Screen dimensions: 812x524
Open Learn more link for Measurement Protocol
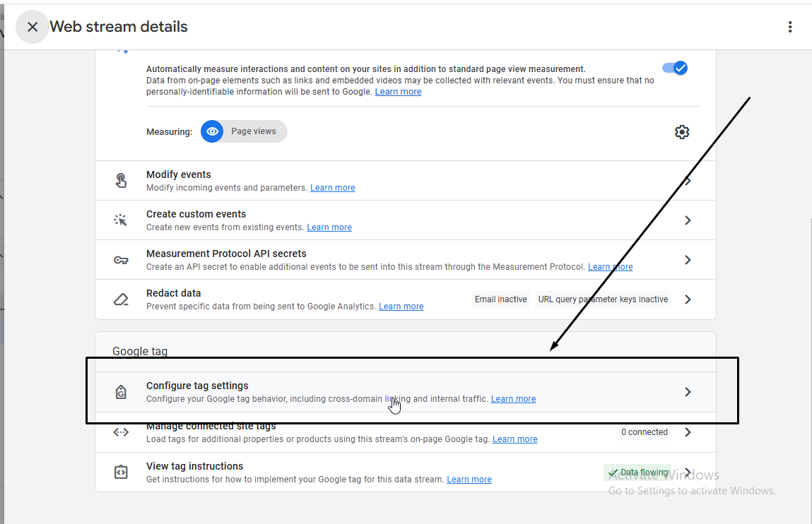pos(610,267)
